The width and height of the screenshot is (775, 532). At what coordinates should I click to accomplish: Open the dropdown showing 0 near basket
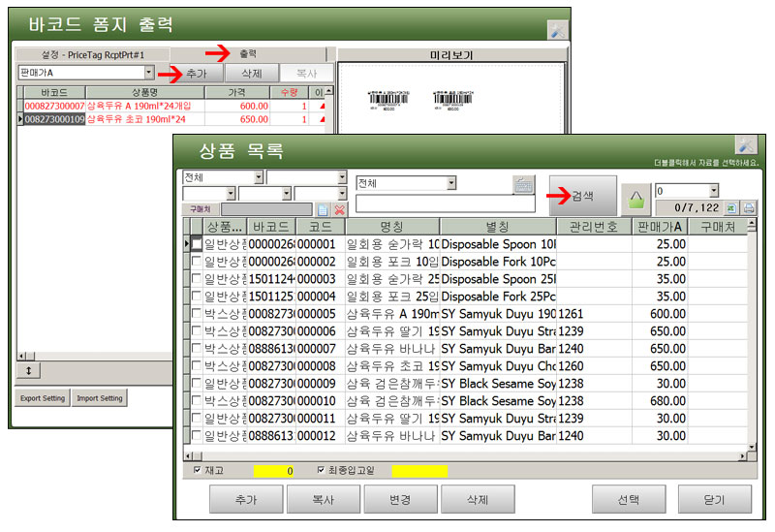pos(713,191)
